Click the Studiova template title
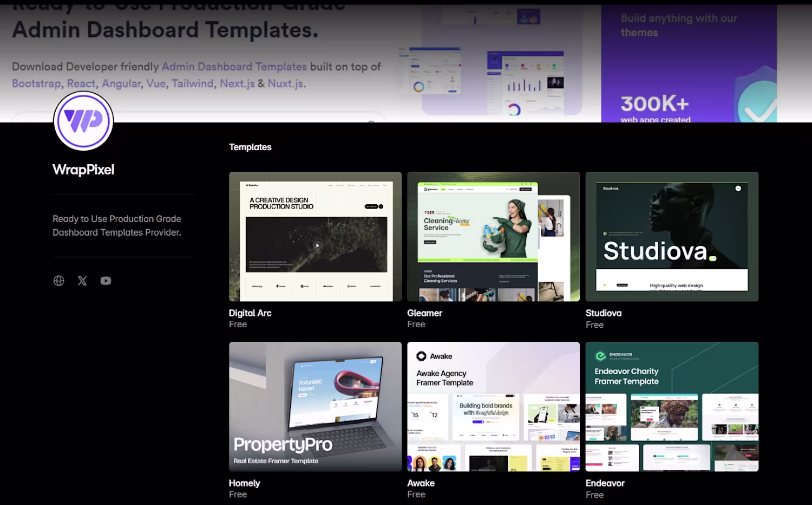Screen dimensions: 812x505 (x=604, y=313)
